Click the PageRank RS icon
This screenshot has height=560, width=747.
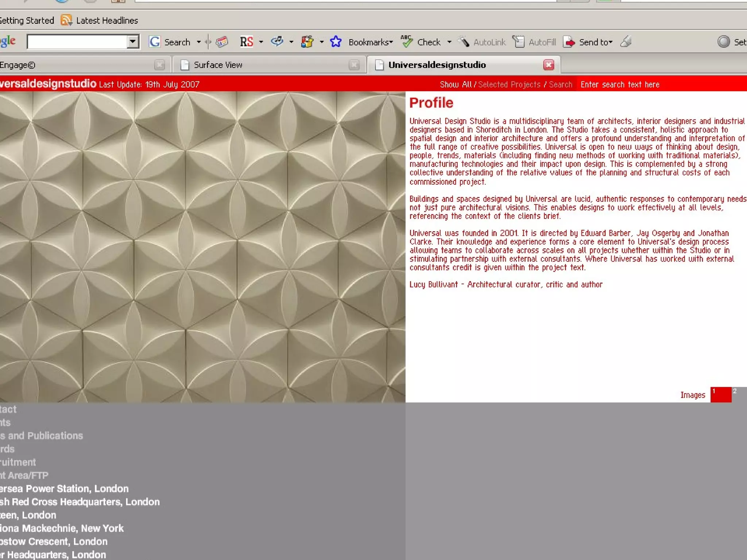point(246,42)
